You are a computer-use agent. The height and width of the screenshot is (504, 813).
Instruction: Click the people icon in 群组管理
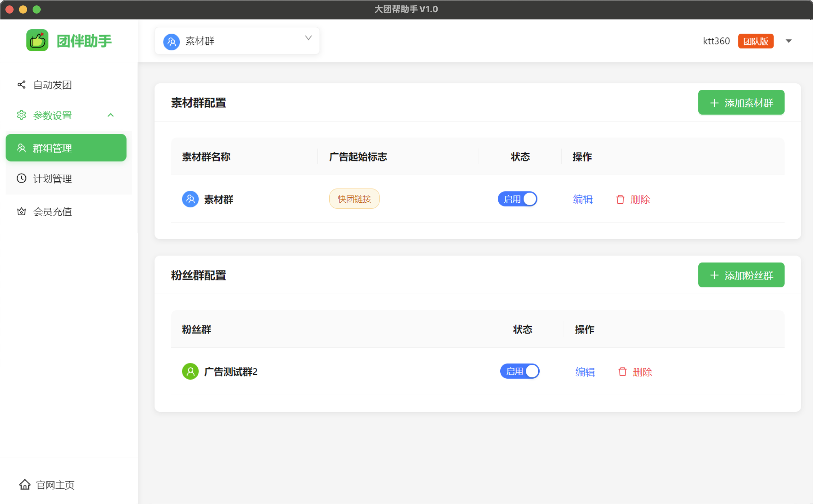pyautogui.click(x=21, y=148)
